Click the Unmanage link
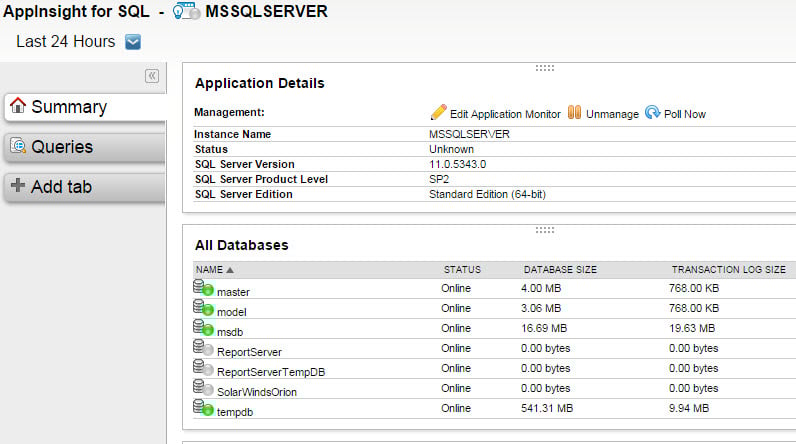This screenshot has width=796, height=444. click(x=612, y=114)
